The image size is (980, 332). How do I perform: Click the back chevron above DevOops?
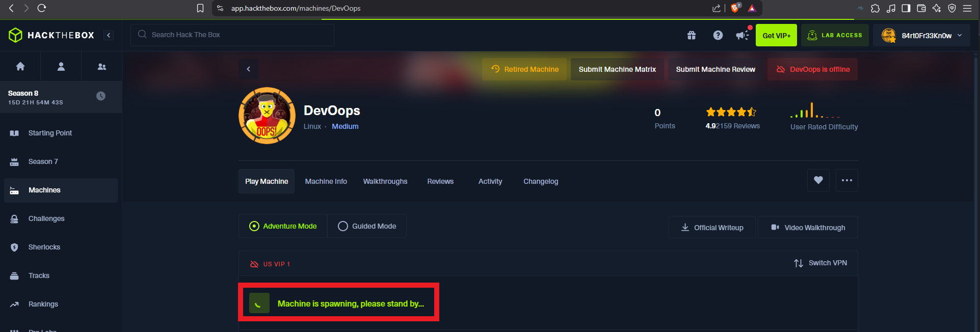click(249, 69)
